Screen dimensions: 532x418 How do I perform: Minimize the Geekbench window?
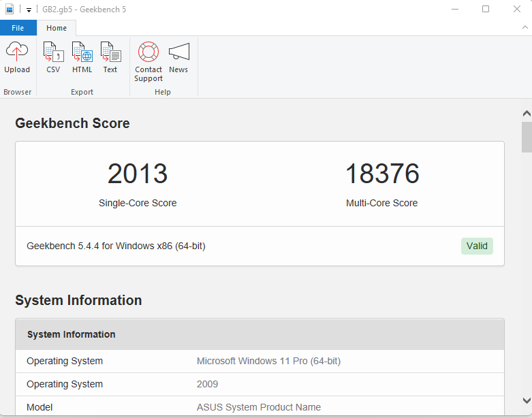click(455, 9)
